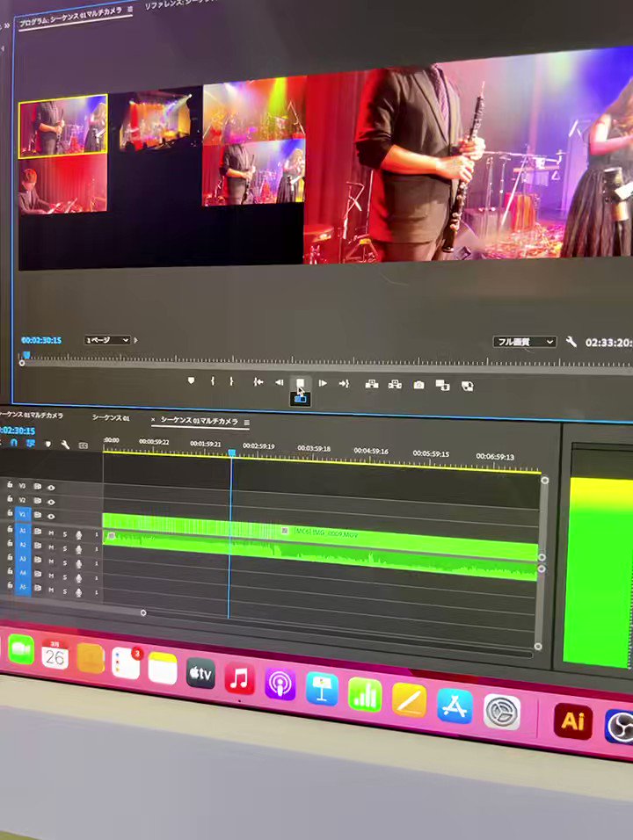The width and height of the screenshot is (633, 840).
Task: Select the active シーケンス 01マルチカメラ timeline tab
Action: (200, 421)
